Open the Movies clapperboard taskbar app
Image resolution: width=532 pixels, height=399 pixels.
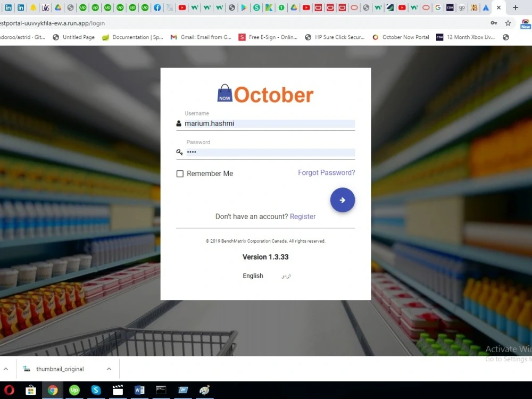click(x=118, y=390)
